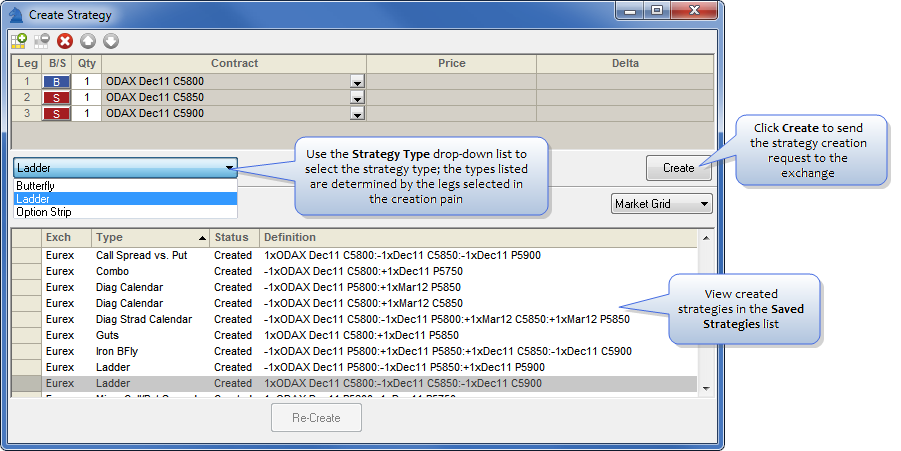This screenshot has height=451, width=901.
Task: Sort by the Type column header
Action: coord(152,237)
